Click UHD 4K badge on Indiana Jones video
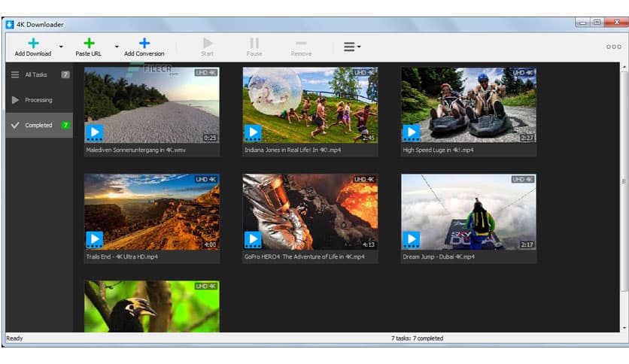Image resolution: width=629 pixels, height=364 pixels. [x=365, y=72]
